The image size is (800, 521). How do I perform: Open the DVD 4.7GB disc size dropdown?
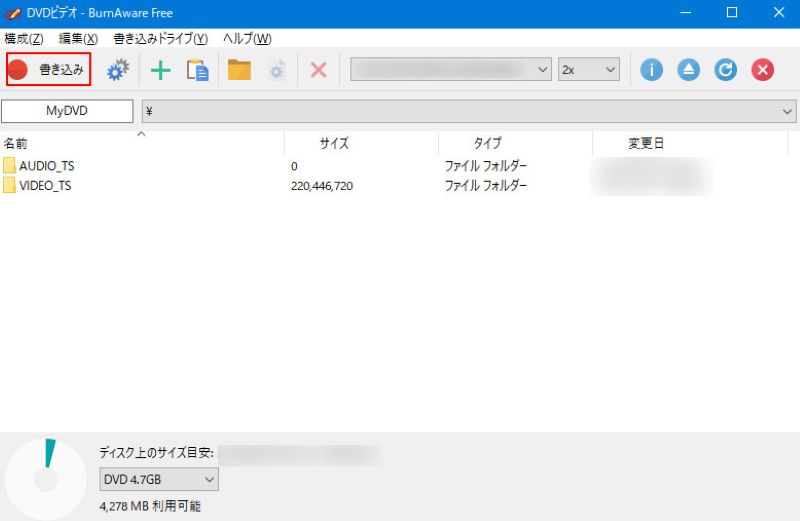pos(159,479)
